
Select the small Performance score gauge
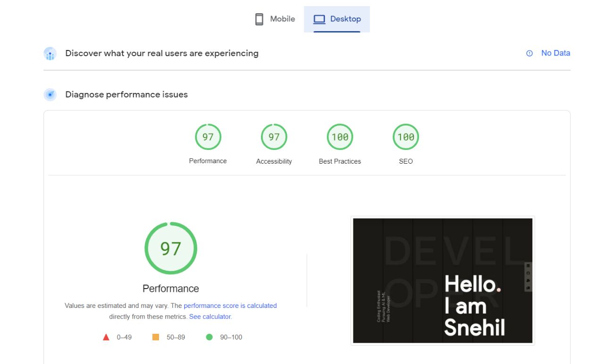208,137
